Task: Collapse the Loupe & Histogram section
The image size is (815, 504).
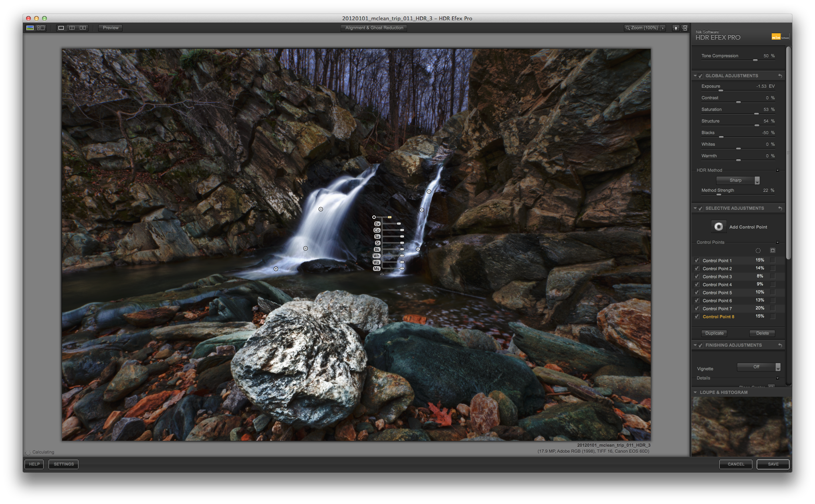Action: tap(695, 392)
